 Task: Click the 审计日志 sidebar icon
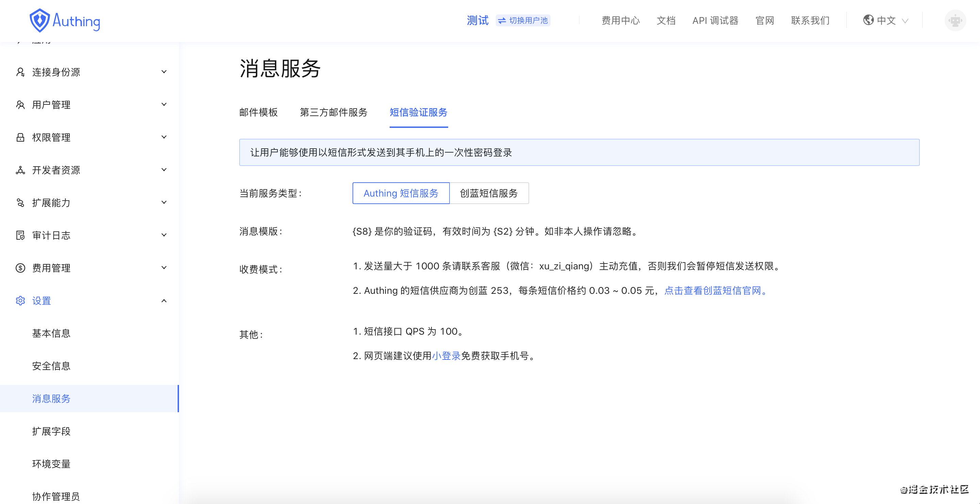pos(20,235)
